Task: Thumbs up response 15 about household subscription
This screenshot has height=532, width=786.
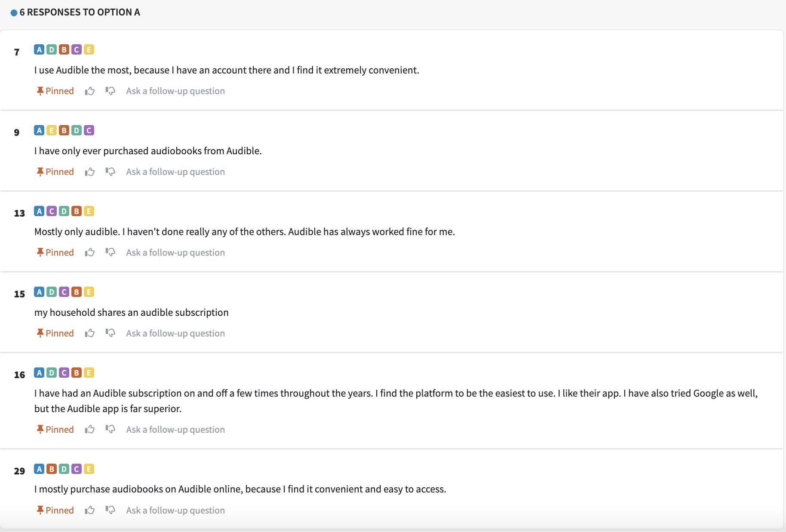Action: point(90,333)
